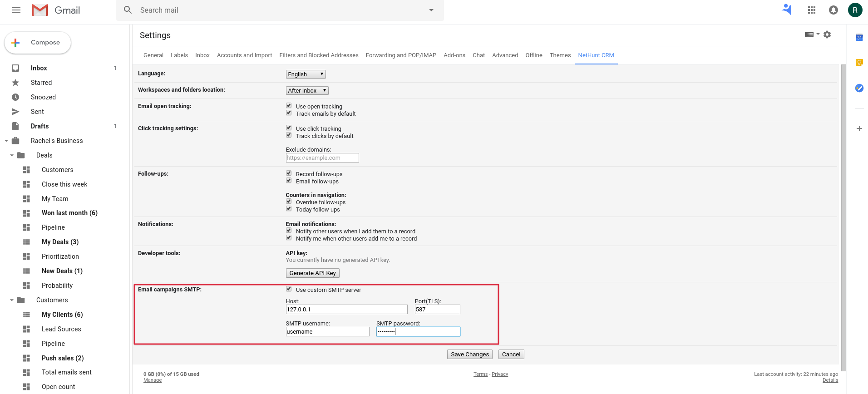The height and width of the screenshot is (394, 868).
Task: Toggle the Today follow-ups counter checkbox
Action: (289, 209)
